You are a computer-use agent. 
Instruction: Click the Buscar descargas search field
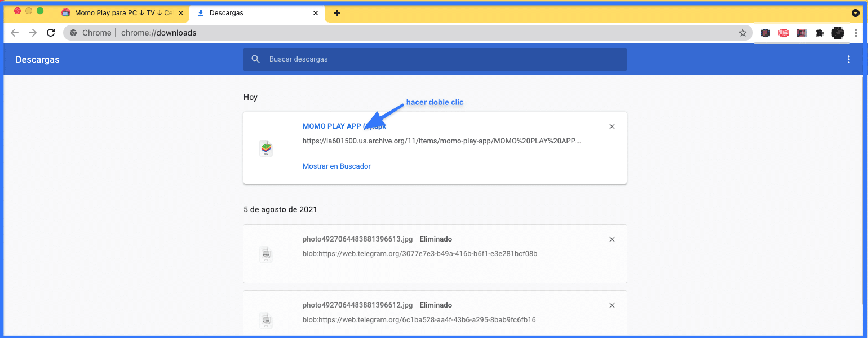pyautogui.click(x=440, y=59)
